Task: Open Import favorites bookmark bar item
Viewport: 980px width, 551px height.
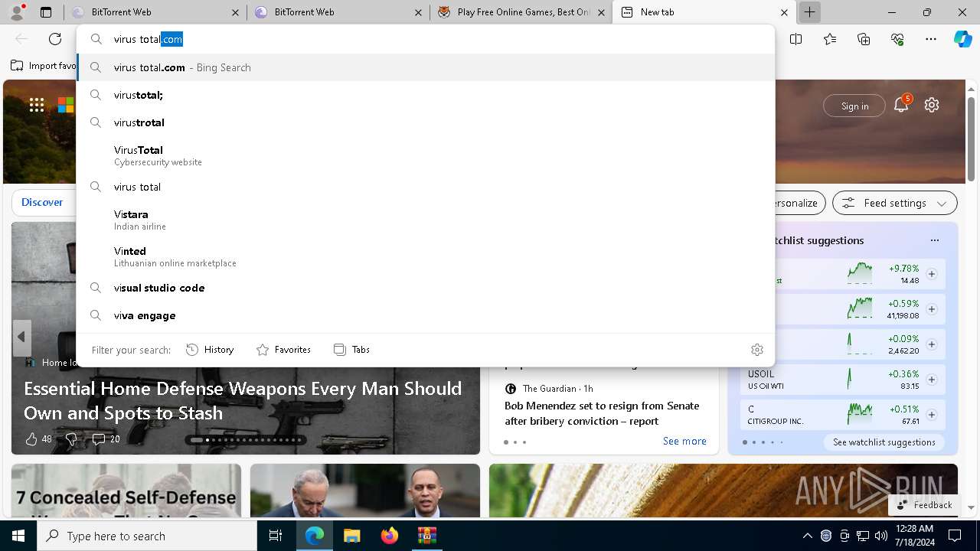Action: 44,66
